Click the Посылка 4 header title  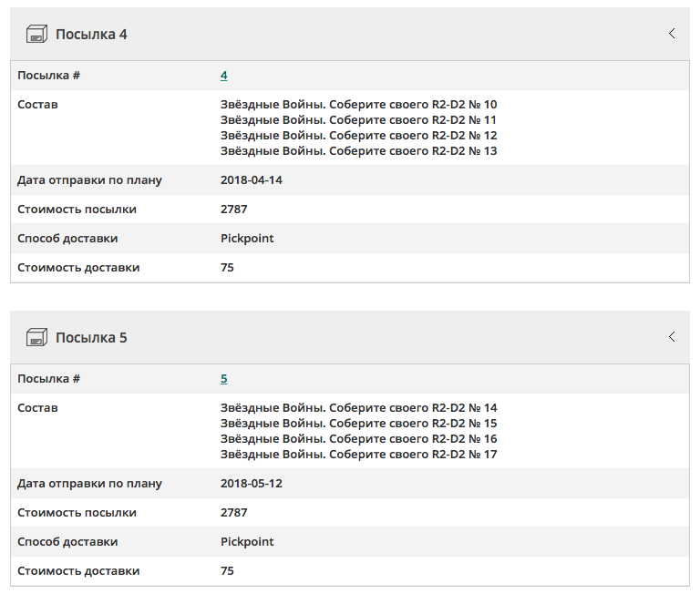pos(91,35)
